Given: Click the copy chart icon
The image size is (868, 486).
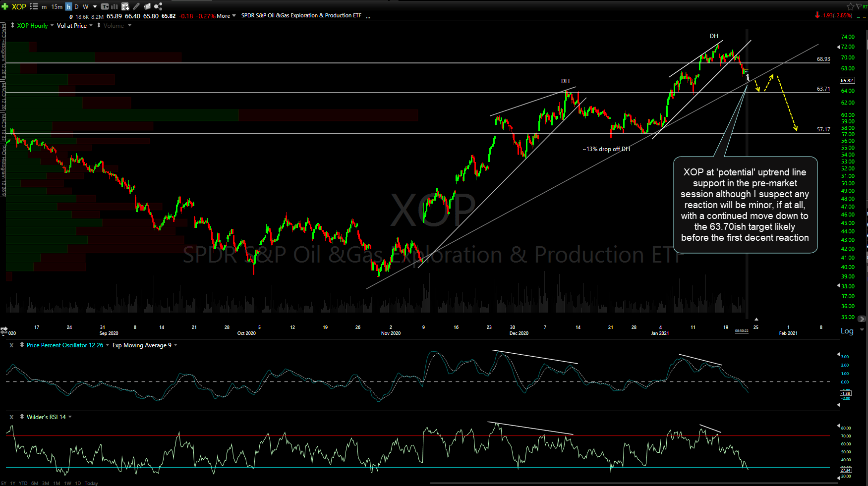Looking at the screenshot, I should click(147, 6).
